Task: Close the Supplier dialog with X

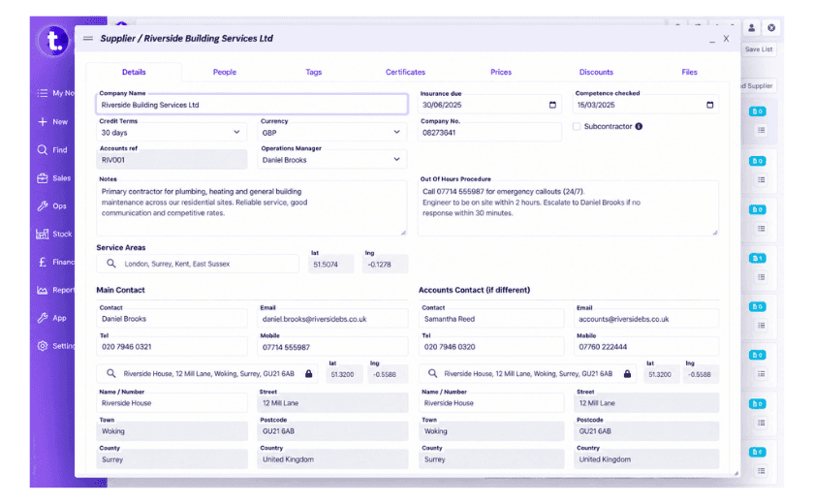Action: coord(726,39)
